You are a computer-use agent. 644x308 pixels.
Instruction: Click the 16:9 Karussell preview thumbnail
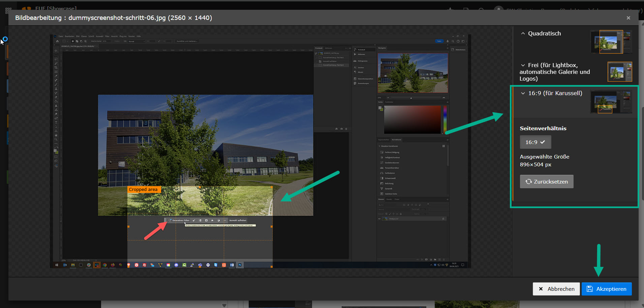click(x=611, y=102)
